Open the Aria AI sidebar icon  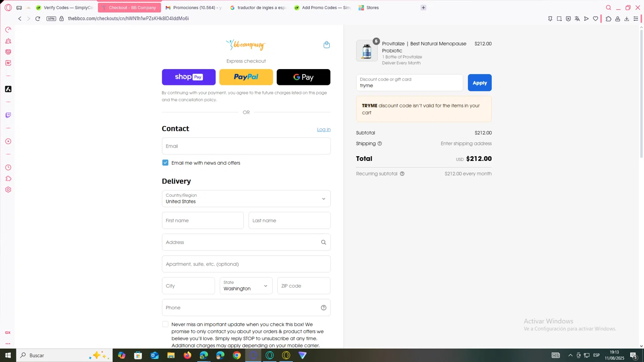pos(8,89)
